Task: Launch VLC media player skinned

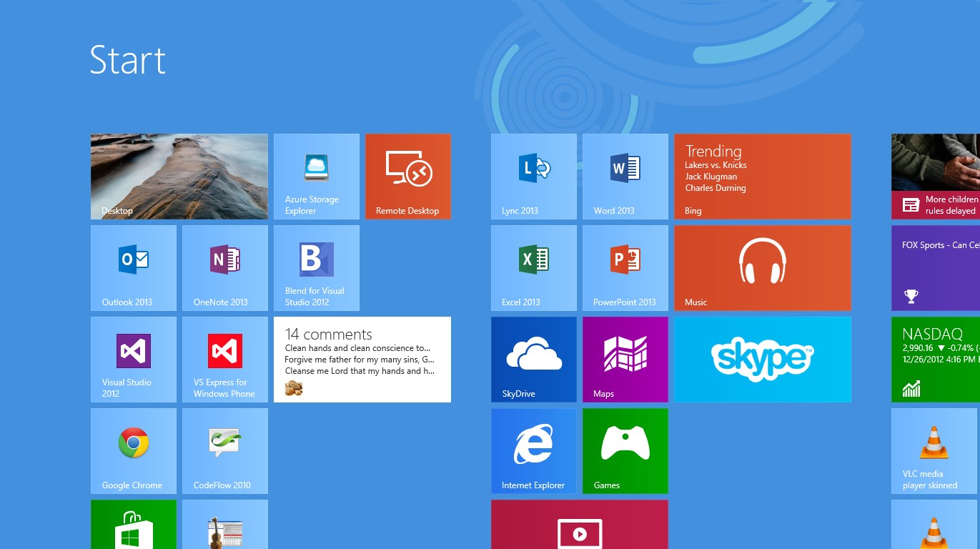Action: (934, 451)
